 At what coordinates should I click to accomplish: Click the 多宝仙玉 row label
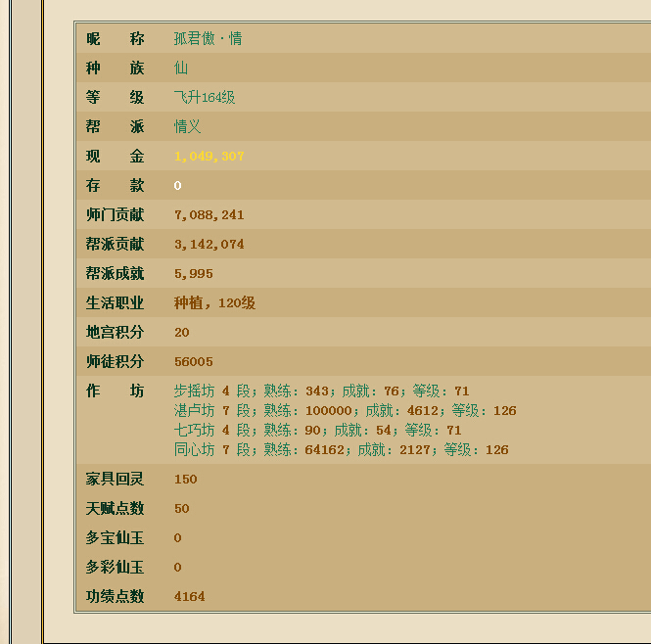115,538
